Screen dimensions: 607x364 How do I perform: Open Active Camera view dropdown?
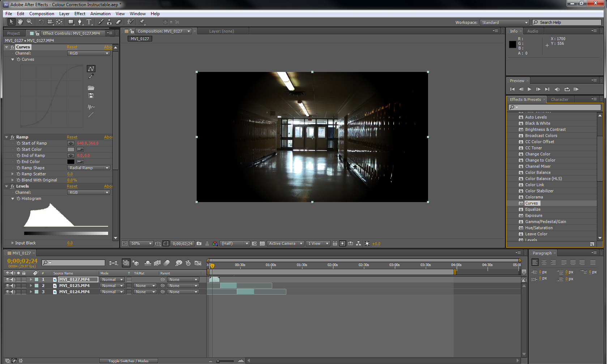coord(286,244)
